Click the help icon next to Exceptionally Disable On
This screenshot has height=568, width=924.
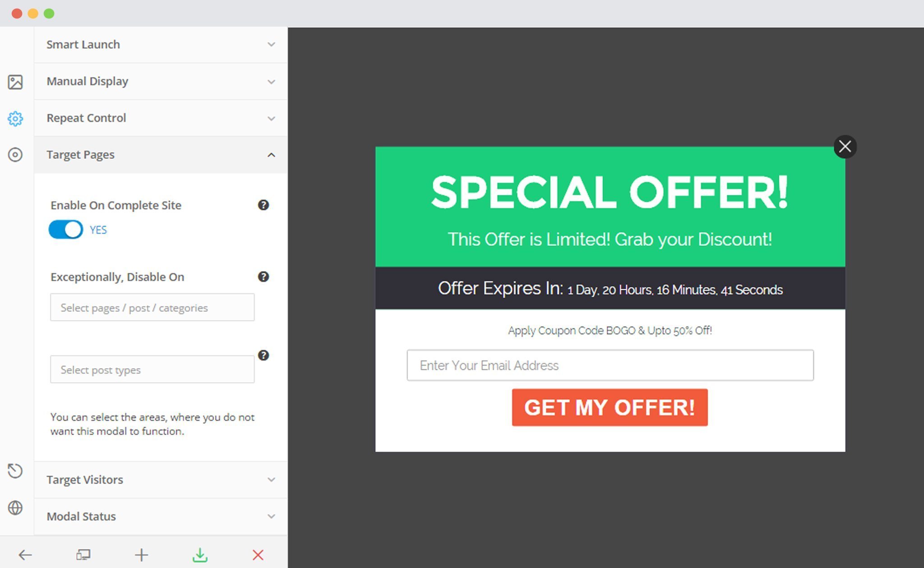coord(263,277)
